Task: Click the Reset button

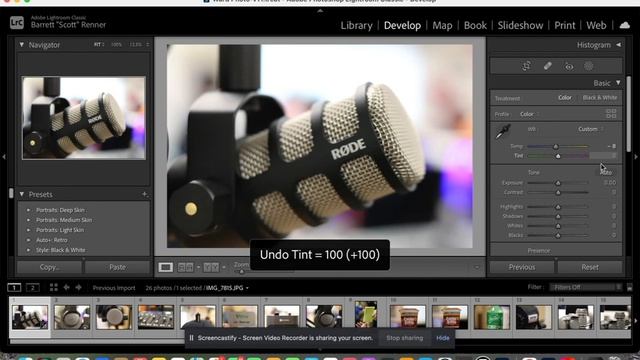Action: (590, 267)
